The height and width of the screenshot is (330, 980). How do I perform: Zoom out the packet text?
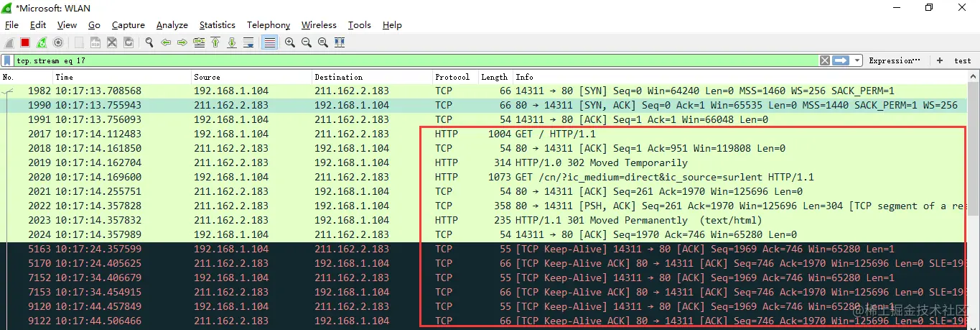(307, 42)
